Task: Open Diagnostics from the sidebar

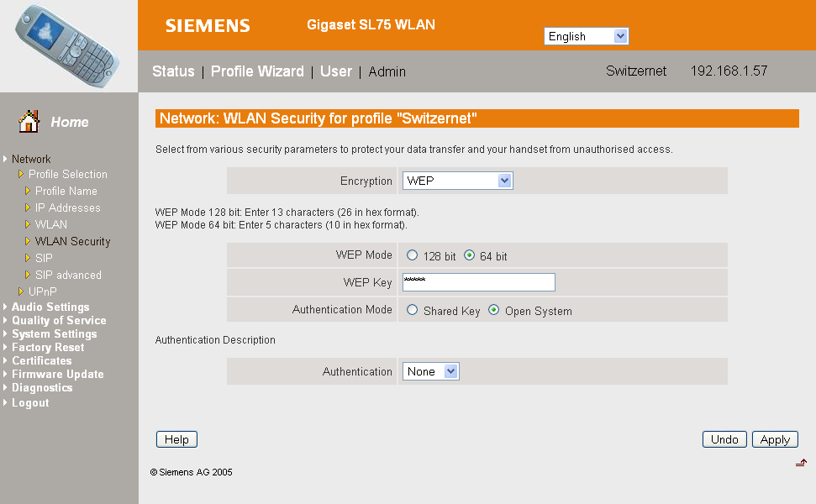Action: (x=42, y=388)
